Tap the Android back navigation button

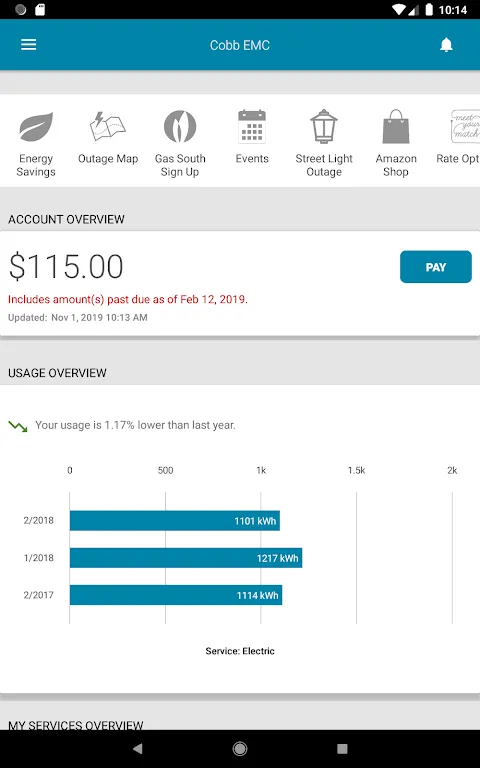pyautogui.click(x=138, y=748)
